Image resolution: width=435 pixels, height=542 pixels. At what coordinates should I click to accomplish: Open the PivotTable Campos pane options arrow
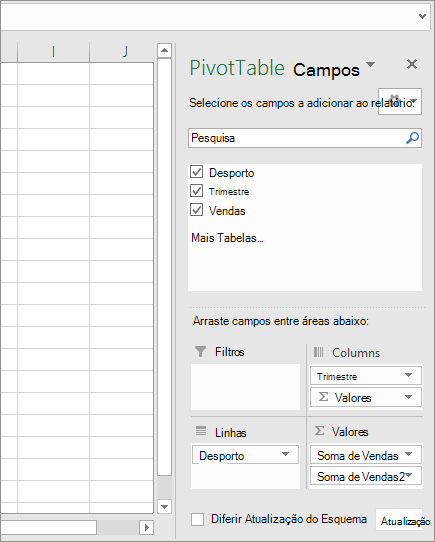pyautogui.click(x=370, y=64)
